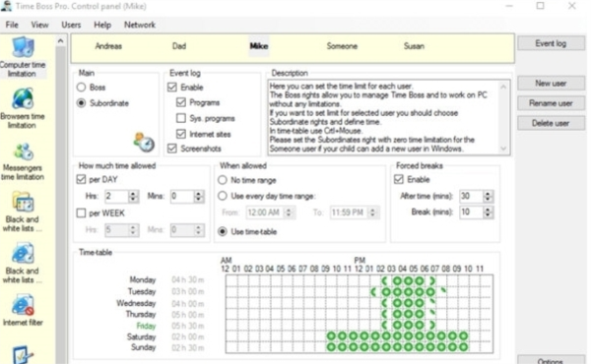This screenshot has height=364, width=591.
Task: Enable the Sys. programs checkbox
Action: (181, 118)
